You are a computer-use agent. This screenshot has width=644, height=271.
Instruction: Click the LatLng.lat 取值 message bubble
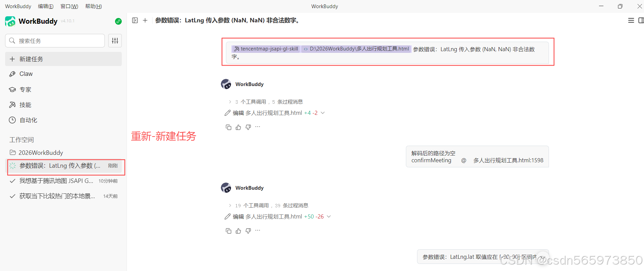(483, 257)
